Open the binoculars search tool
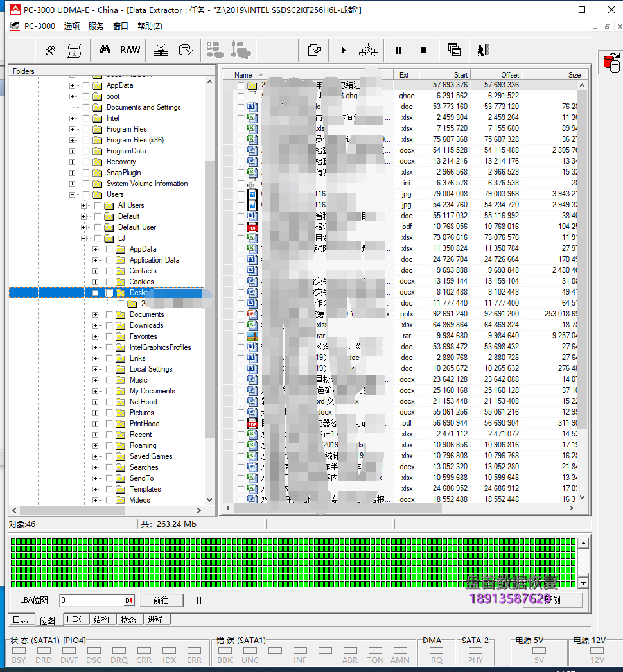 pyautogui.click(x=105, y=49)
